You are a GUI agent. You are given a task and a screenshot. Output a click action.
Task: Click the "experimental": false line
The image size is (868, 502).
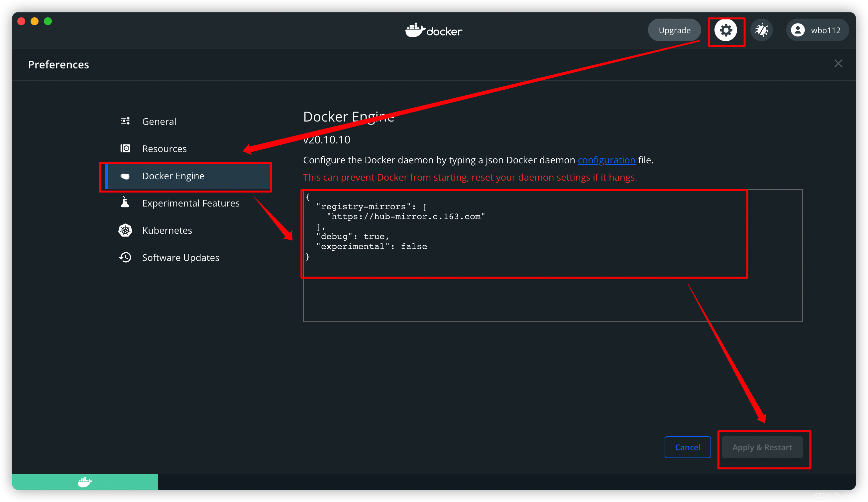372,246
